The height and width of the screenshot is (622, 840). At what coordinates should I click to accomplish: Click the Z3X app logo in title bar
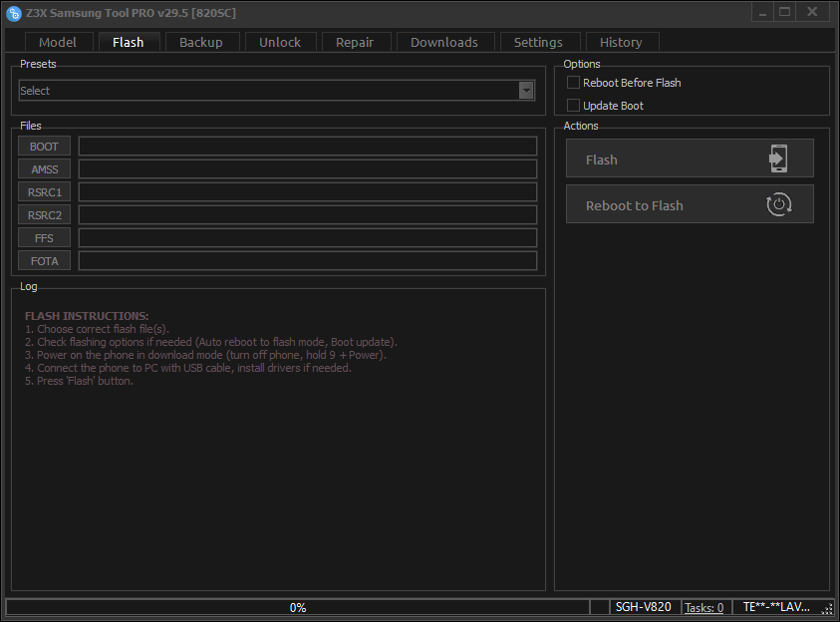[14, 13]
